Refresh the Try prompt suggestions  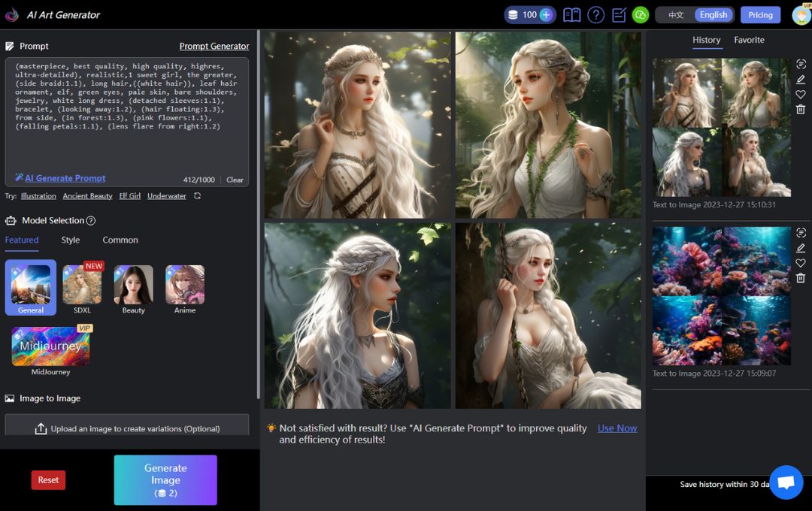click(197, 195)
